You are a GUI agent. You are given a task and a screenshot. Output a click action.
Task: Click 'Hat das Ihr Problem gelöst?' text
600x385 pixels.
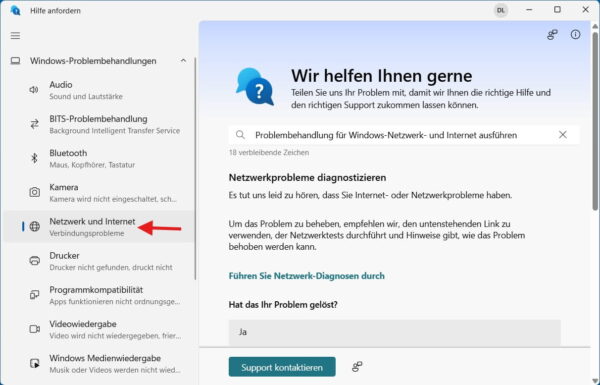(x=283, y=305)
